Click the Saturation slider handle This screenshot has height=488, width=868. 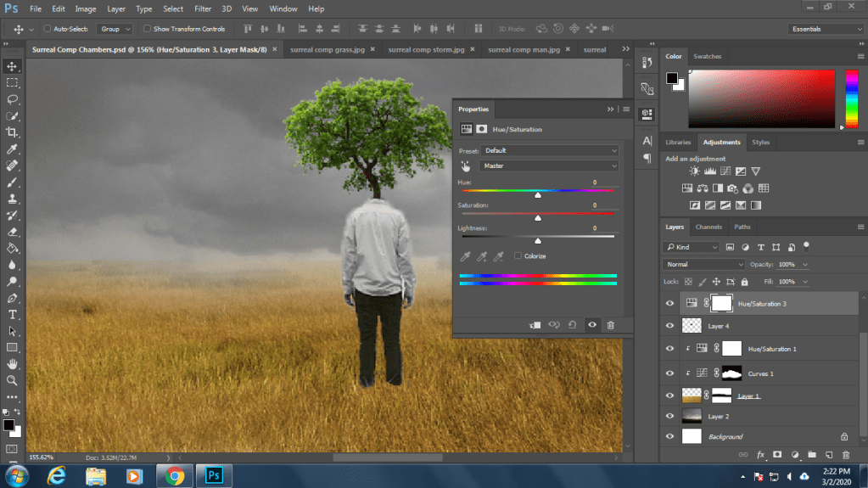pyautogui.click(x=538, y=218)
